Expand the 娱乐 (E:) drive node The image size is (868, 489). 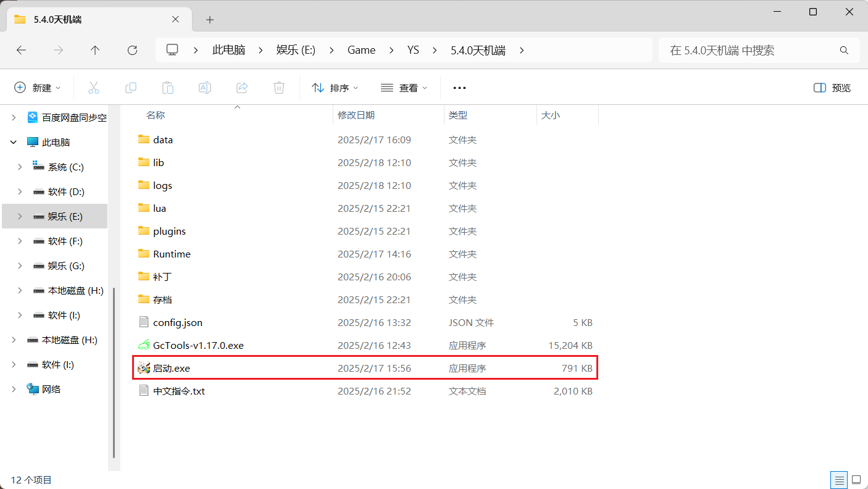20,216
